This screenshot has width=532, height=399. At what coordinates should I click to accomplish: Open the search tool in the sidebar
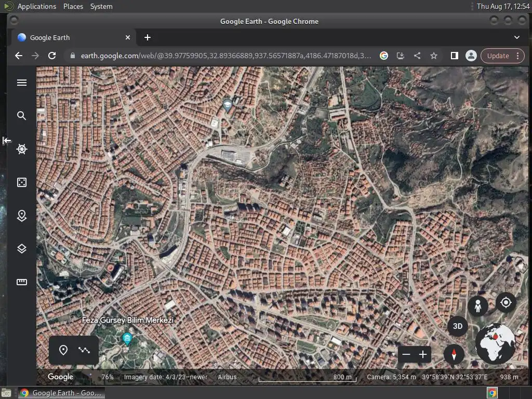point(22,116)
